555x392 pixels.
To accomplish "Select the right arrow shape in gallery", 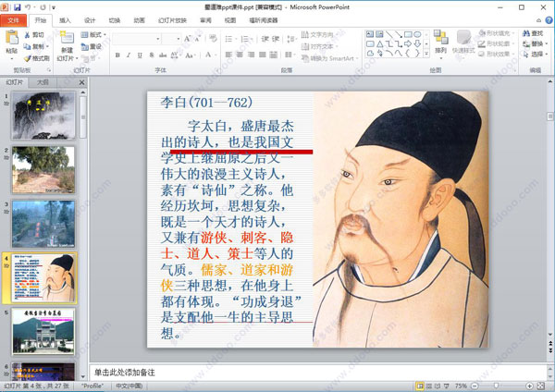I will click(408, 43).
